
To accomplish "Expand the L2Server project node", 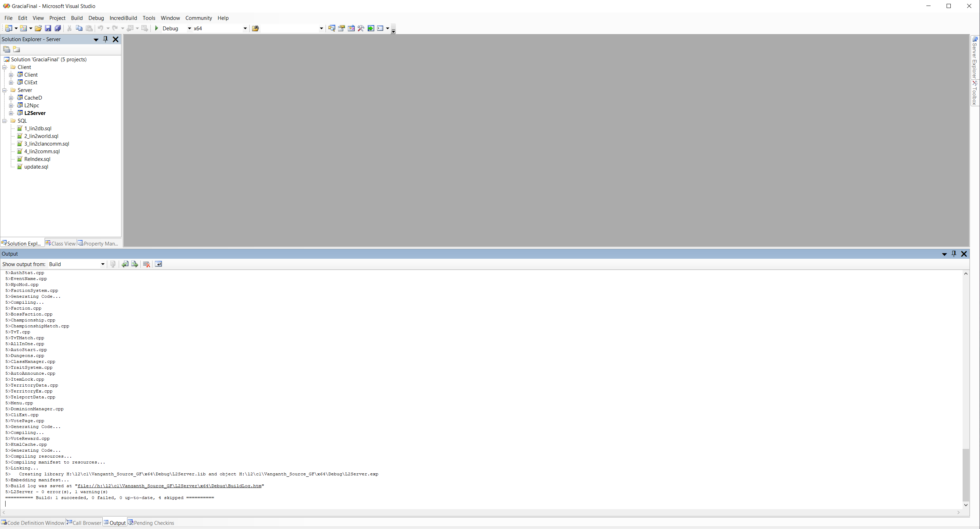I will click(x=11, y=113).
